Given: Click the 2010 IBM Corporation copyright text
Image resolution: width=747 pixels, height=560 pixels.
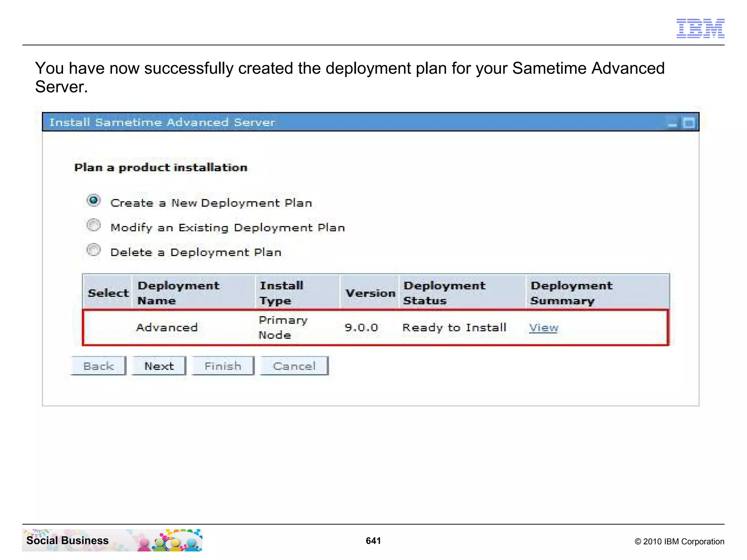Looking at the screenshot, I should coord(679,541).
